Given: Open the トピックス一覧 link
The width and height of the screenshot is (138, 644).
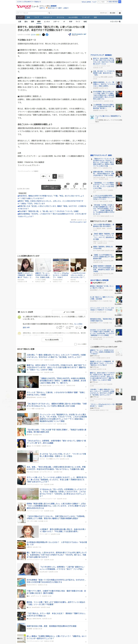Looking at the screenshot, I should 115,21.
